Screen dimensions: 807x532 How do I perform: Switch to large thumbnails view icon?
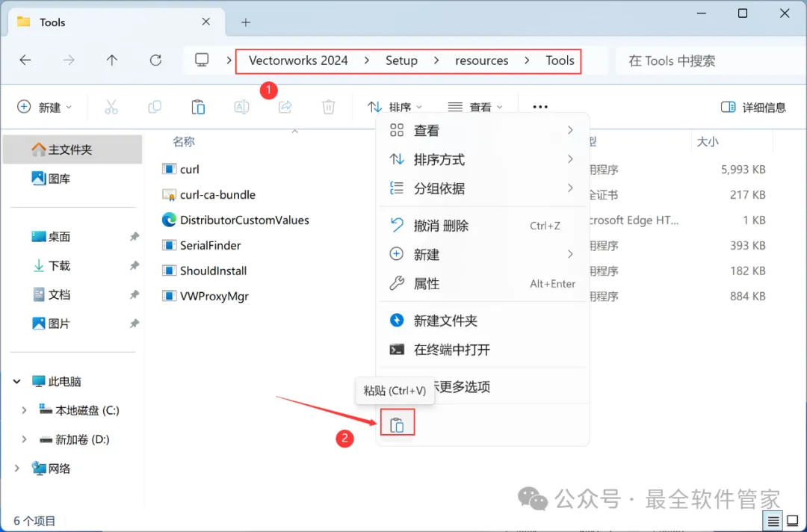(793, 522)
